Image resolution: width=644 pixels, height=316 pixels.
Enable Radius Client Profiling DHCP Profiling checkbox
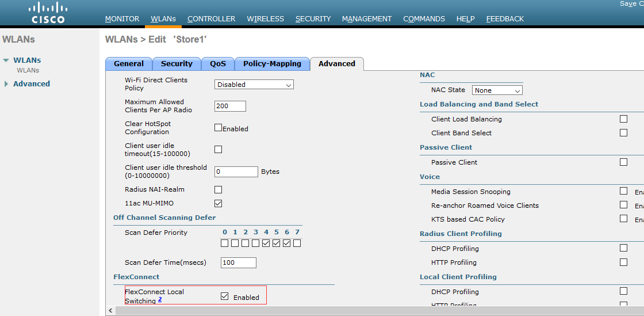coord(623,248)
